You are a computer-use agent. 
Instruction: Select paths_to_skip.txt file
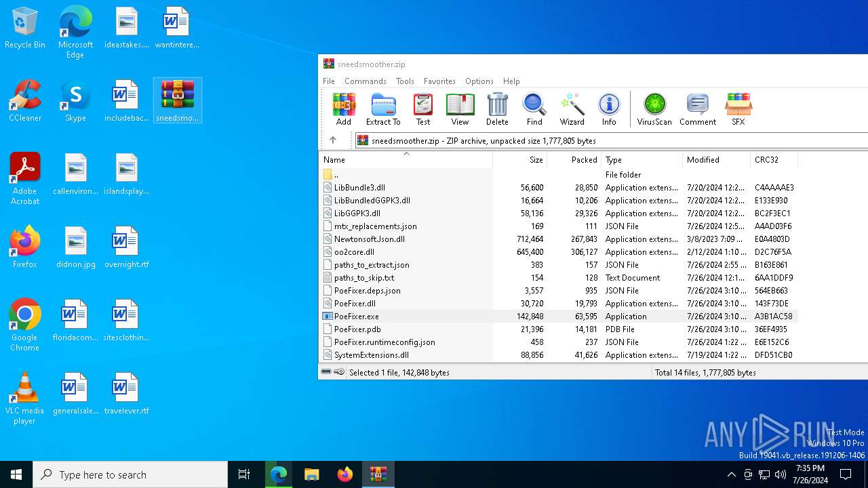[559, 278]
